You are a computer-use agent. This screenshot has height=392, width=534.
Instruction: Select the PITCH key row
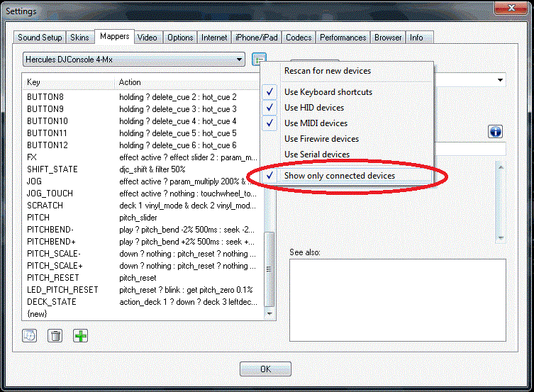click(143, 218)
